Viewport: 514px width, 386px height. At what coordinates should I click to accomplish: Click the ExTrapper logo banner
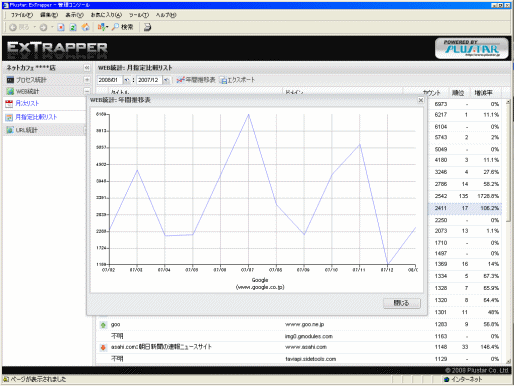click(57, 49)
